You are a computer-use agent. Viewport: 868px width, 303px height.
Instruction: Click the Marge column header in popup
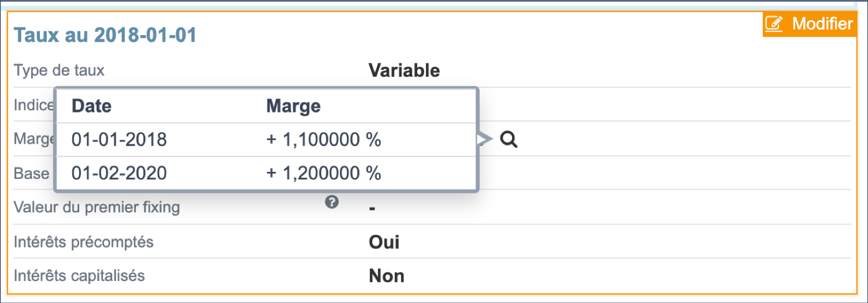293,106
